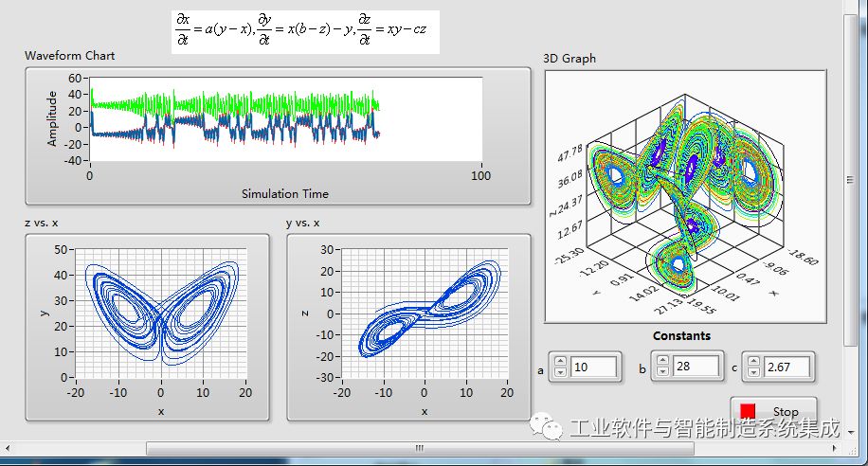Viewport: 868px width, 466px height.
Task: Increment constant c with up arrow
Action: pos(753,362)
